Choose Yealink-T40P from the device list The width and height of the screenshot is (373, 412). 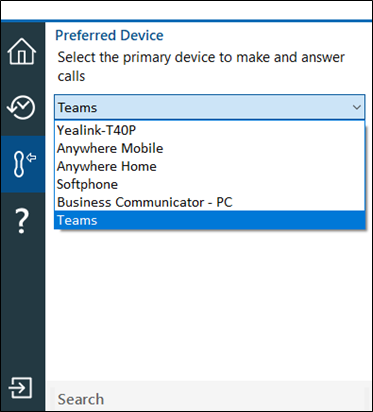click(210, 130)
